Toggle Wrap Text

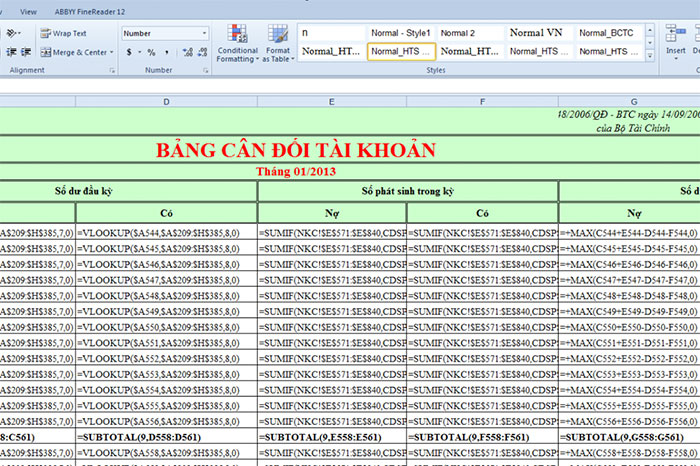[63, 33]
